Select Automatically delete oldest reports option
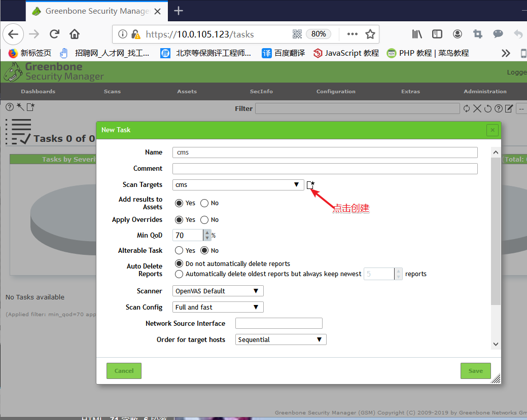Screen dimensions: 527x420 pos(179,274)
